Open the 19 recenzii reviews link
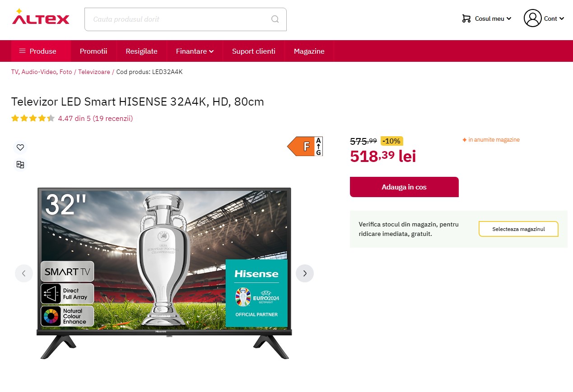Image resolution: width=573 pixels, height=392 pixels. pos(113,119)
